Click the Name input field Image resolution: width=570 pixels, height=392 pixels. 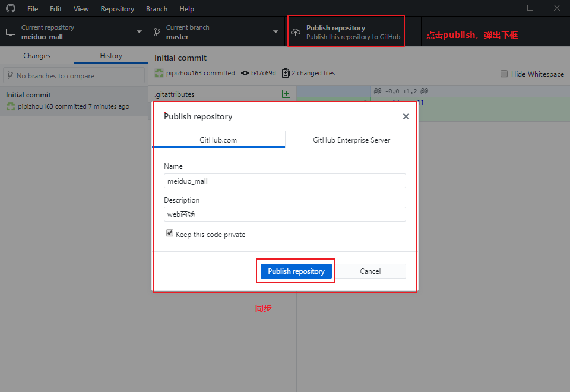pos(284,181)
